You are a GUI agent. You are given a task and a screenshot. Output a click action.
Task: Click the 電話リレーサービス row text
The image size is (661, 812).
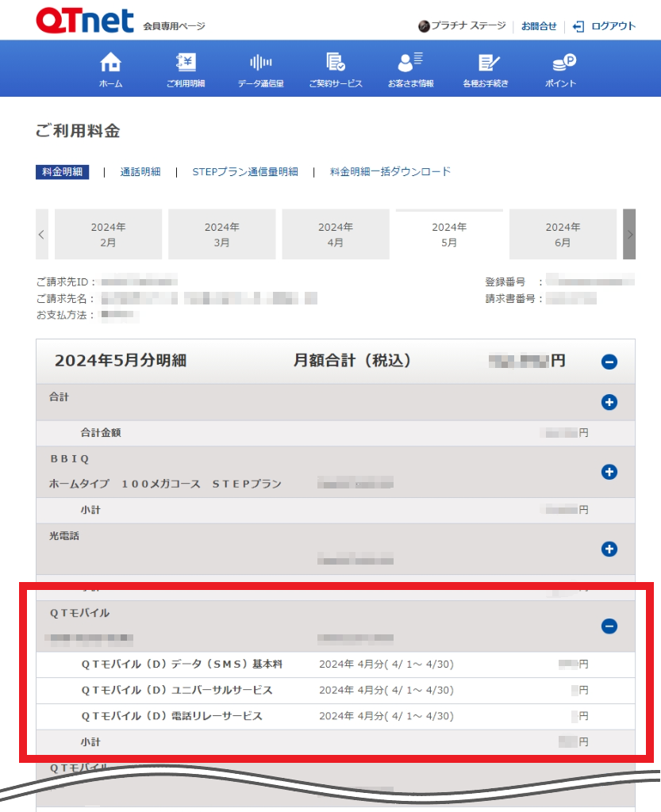172,716
